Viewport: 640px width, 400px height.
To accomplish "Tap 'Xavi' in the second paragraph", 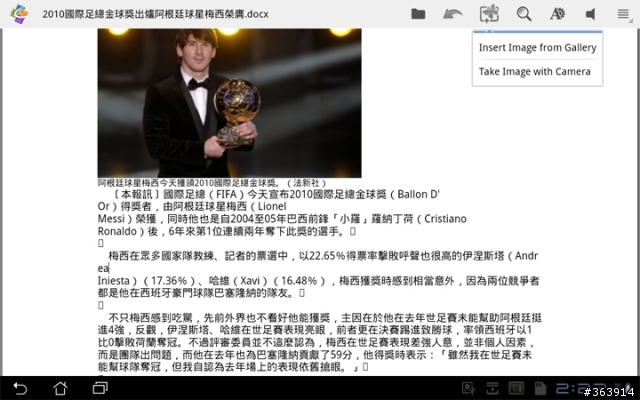I will (x=250, y=281).
